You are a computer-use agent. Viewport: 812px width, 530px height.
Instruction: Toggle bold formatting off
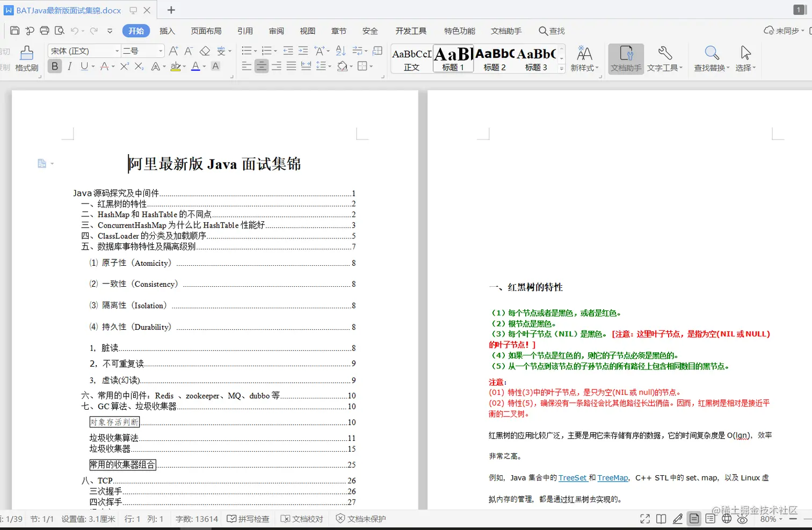tap(54, 66)
